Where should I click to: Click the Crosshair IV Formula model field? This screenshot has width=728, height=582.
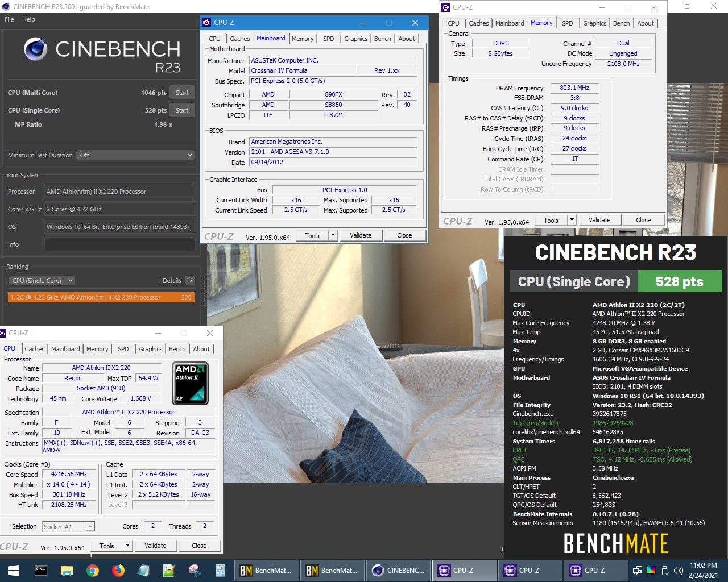303,70
